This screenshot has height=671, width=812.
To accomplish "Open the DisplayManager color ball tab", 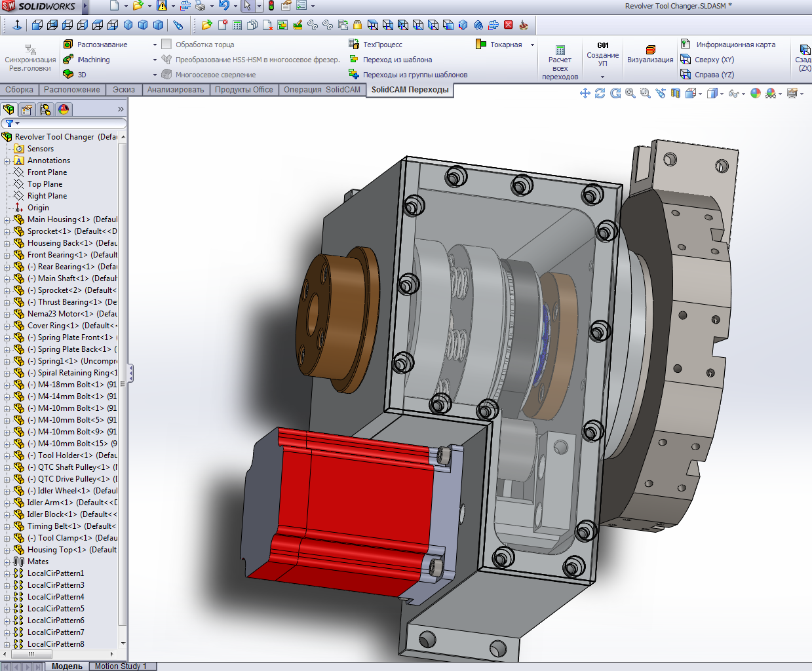I will tap(64, 109).
